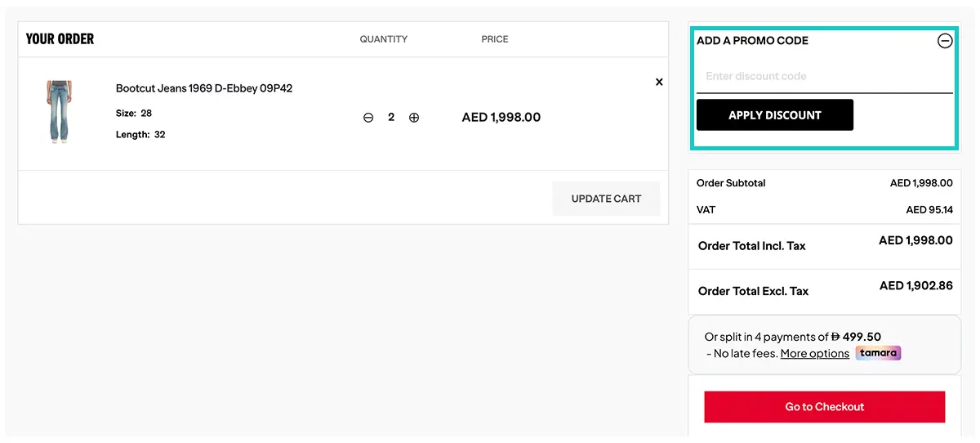Image resolution: width=980 pixels, height=443 pixels.
Task: Remove Bootcut Jeans item with X icon
Action: pyautogui.click(x=659, y=82)
